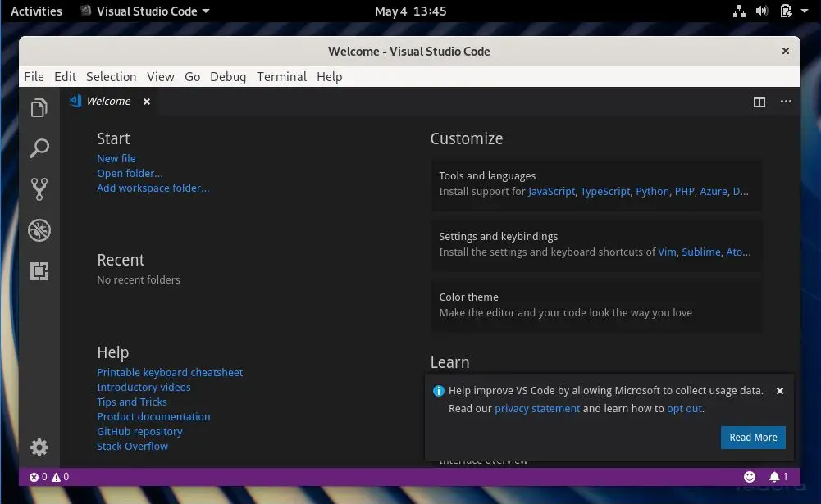Open the Terminal menu
The image size is (821, 504).
click(281, 77)
